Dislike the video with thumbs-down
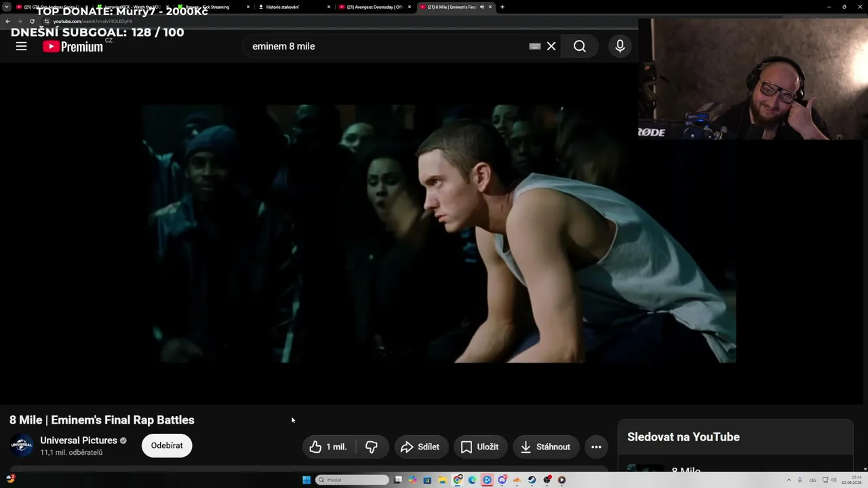This screenshot has height=488, width=868. [372, 447]
